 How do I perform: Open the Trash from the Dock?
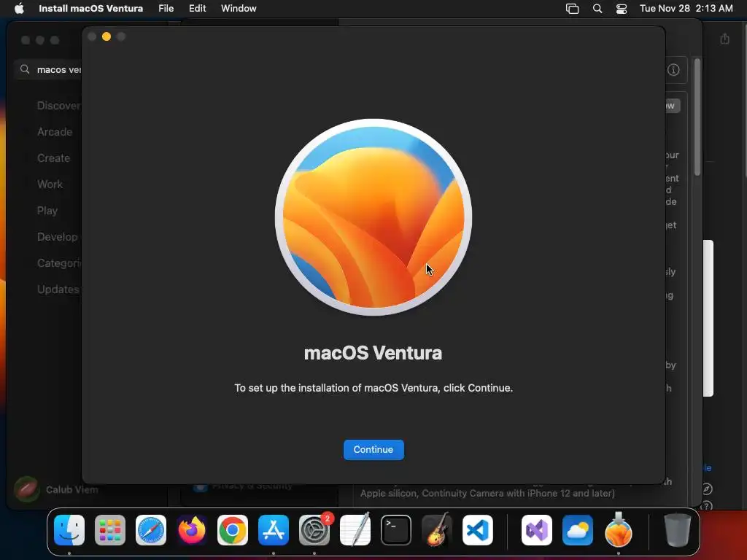coord(677,530)
